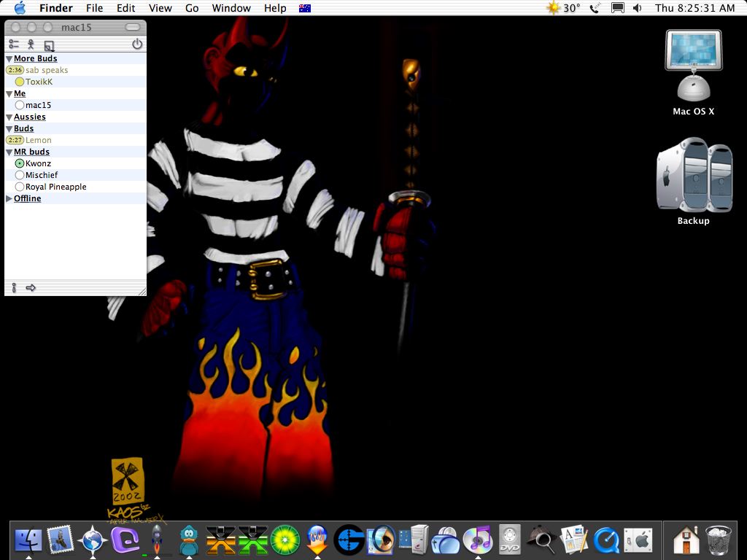Open Sherlock detective hat icon in dock
This screenshot has height=560, width=747.
(542, 540)
